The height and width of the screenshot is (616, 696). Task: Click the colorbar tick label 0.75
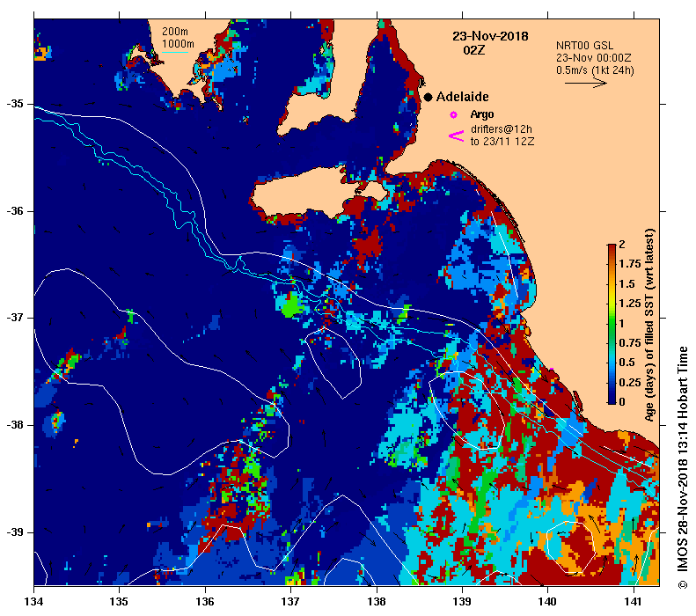(x=630, y=342)
